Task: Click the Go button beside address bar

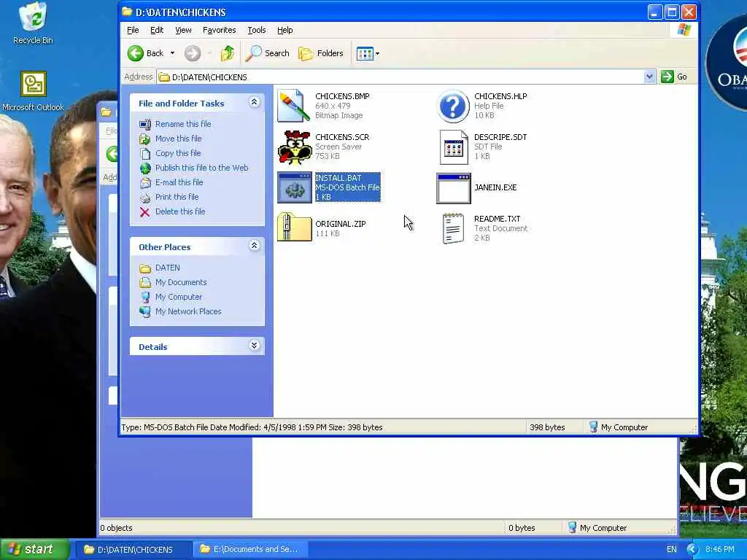Action: pos(675,77)
